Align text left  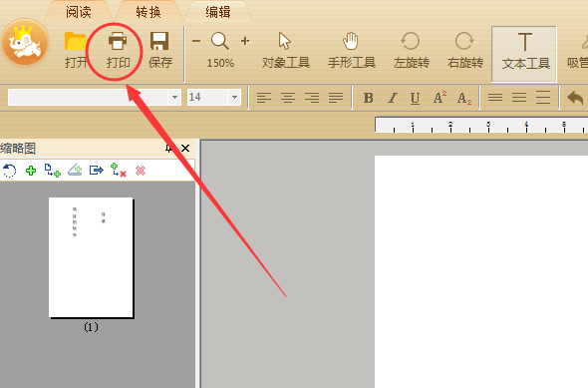tap(264, 98)
